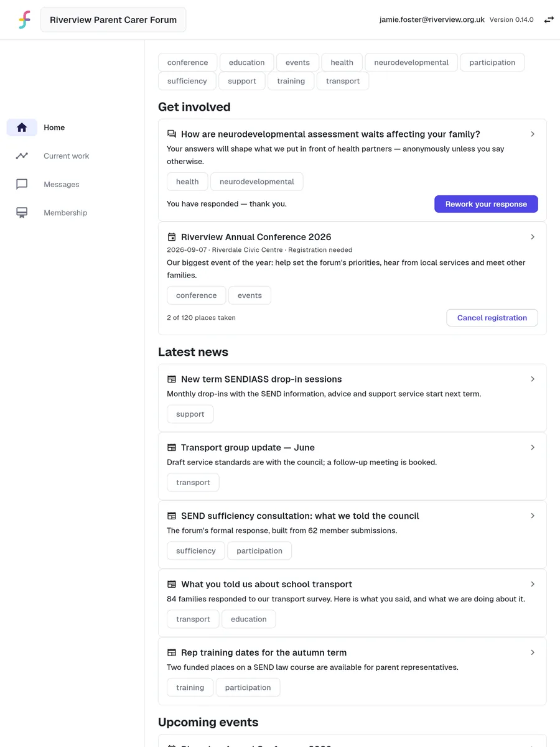Image resolution: width=560 pixels, height=747 pixels.
Task: Toggle the neurodevelopmental filter tag at top
Action: 411,62
